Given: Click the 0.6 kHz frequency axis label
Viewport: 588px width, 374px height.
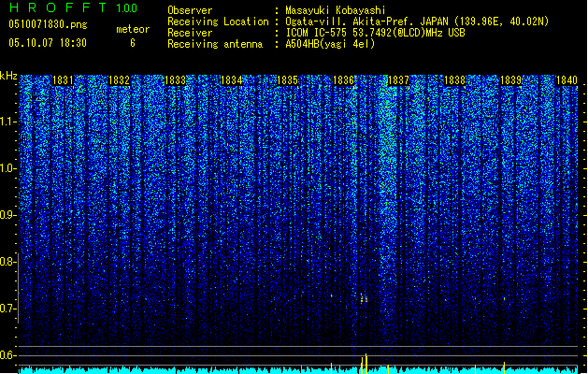Looking at the screenshot, I should pyautogui.click(x=7, y=355).
